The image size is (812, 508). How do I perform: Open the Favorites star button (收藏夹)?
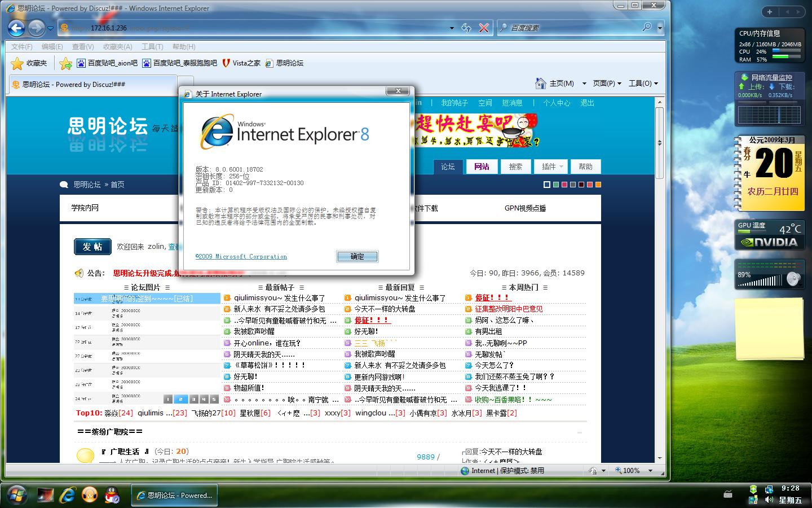pos(30,63)
